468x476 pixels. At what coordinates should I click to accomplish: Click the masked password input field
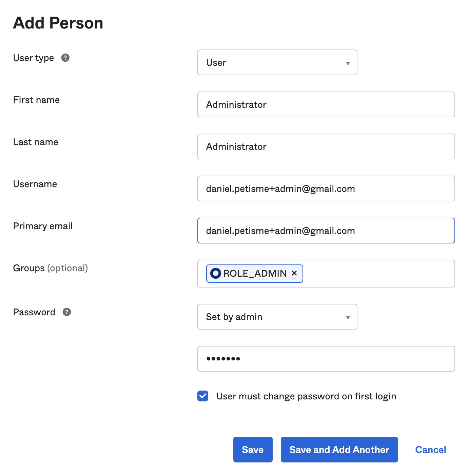point(326,359)
